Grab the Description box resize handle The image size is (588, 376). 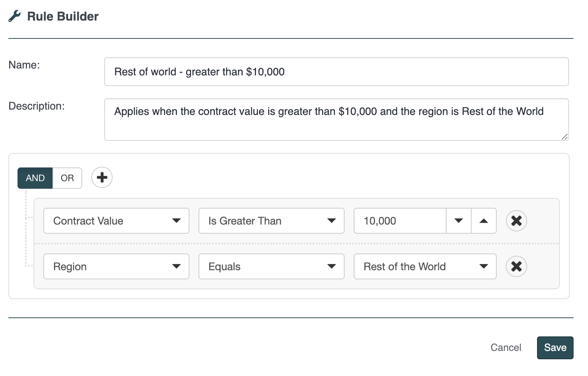coord(564,137)
